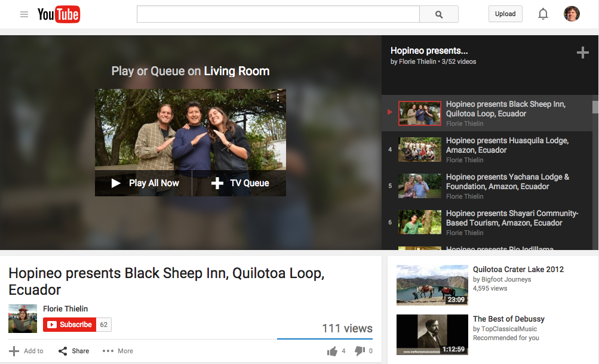The height and width of the screenshot is (364, 599).
Task: Open Florie Thielin channel avatar
Action: tap(23, 319)
